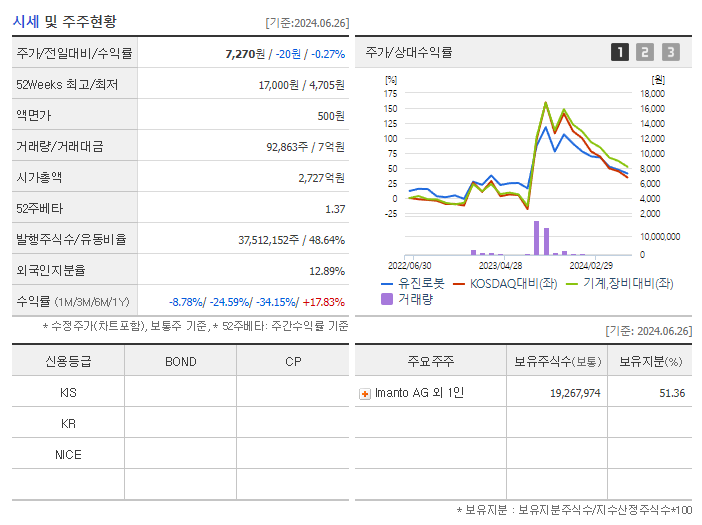Click the 수익률 (1M/3M/6M/1Y) label
Viewport: 702px width, 525px height.
click(x=73, y=302)
